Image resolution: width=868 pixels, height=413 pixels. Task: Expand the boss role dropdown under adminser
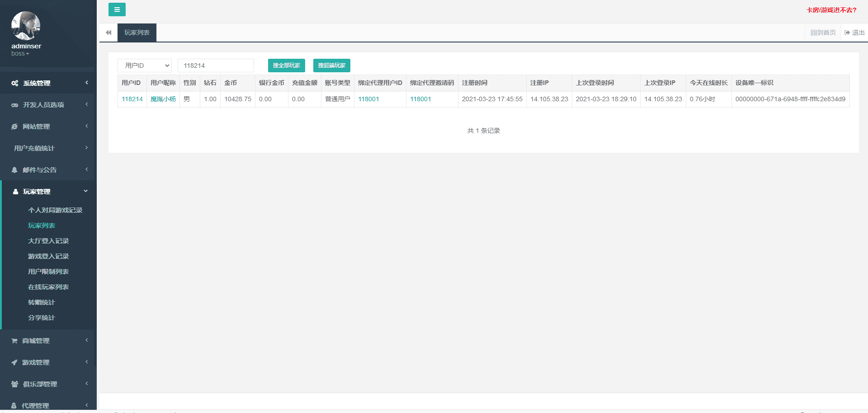[x=20, y=54]
